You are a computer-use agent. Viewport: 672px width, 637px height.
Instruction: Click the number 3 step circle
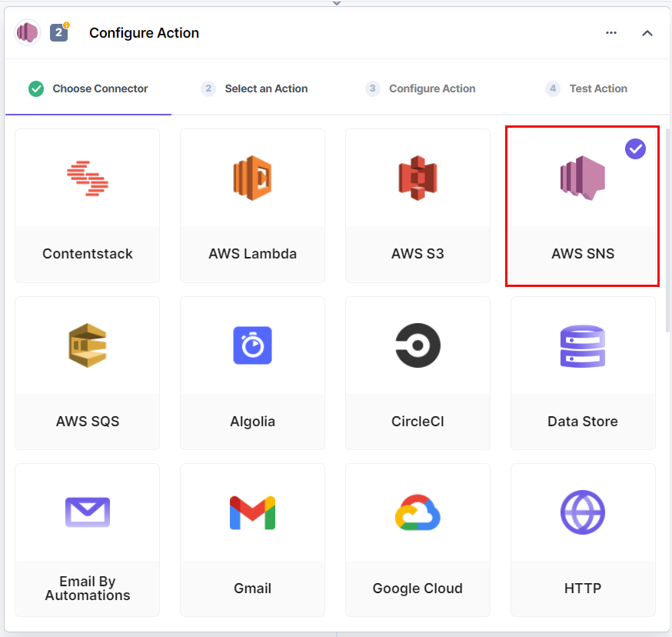[x=372, y=88]
